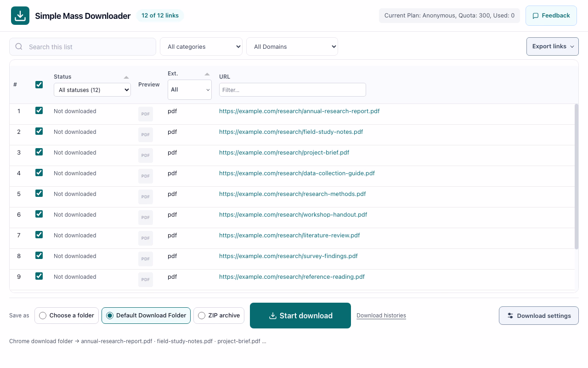Click the Feedback button

(x=551, y=16)
